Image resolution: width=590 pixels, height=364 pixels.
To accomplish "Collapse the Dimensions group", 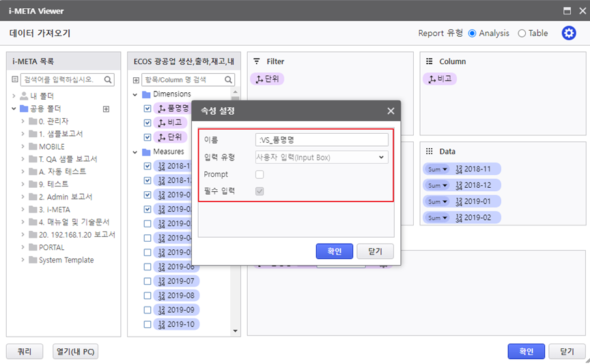I will coord(135,94).
